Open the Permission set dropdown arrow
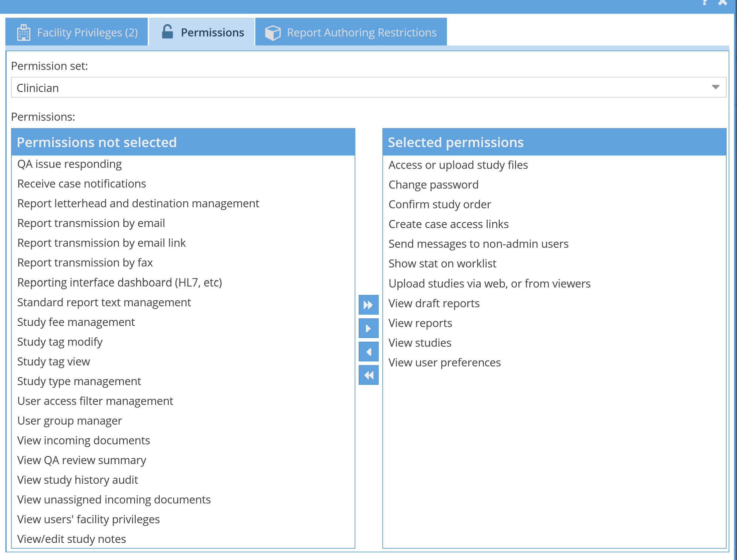 715,87
